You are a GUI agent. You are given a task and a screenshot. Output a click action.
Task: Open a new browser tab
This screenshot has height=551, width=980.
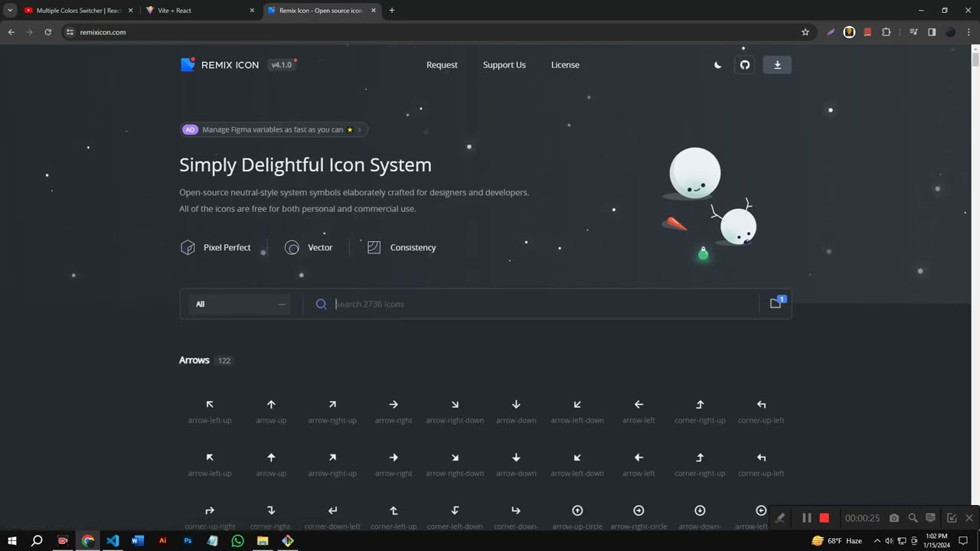pyautogui.click(x=392, y=10)
